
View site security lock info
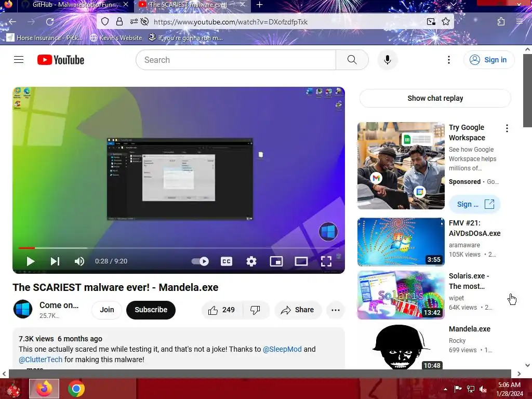(119, 22)
